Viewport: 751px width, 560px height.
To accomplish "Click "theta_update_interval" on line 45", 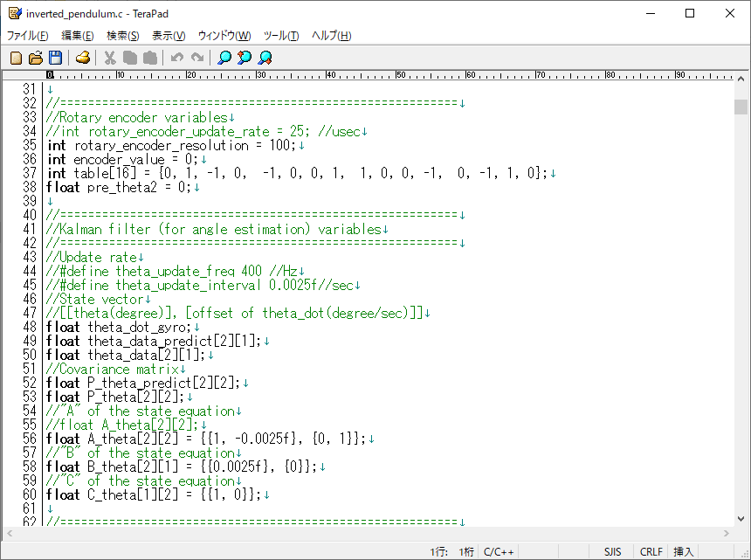I will coord(189,285).
